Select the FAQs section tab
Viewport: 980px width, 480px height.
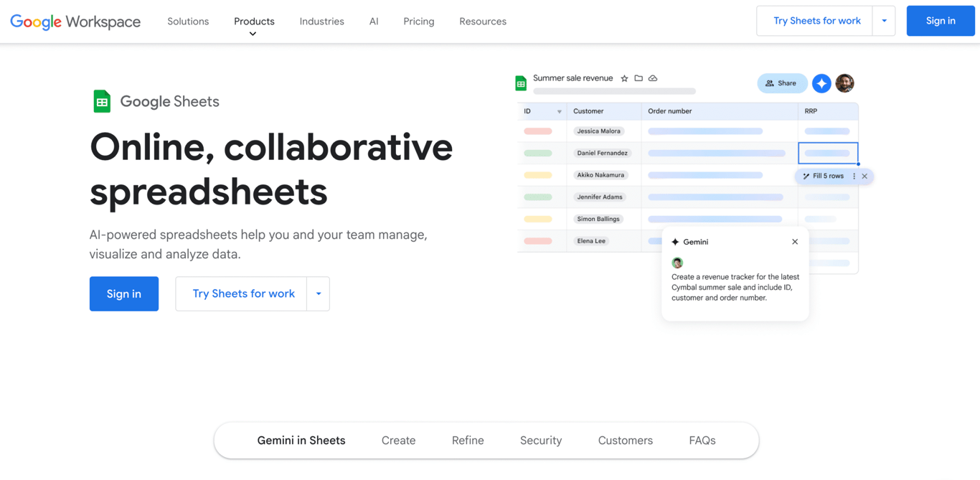[x=702, y=440]
